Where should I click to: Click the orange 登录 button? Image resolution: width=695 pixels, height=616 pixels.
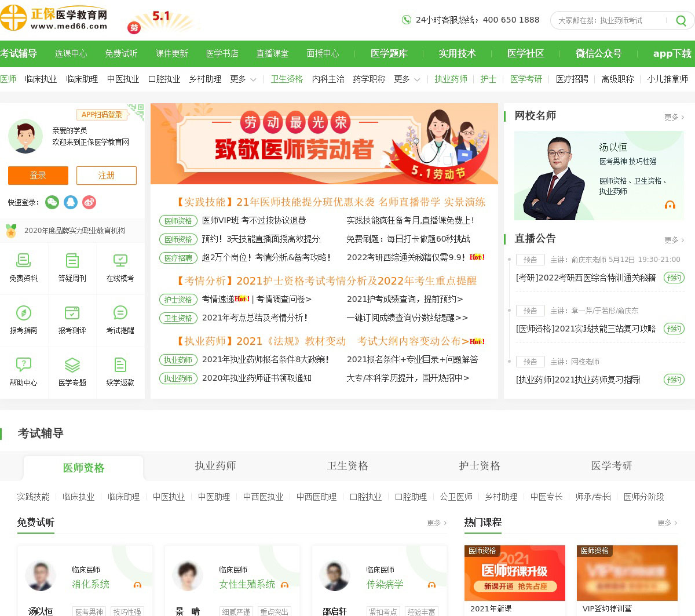(x=38, y=176)
